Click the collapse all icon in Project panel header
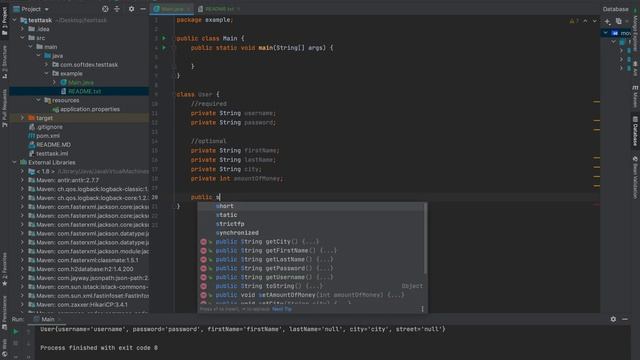The image size is (640, 360). (117, 9)
